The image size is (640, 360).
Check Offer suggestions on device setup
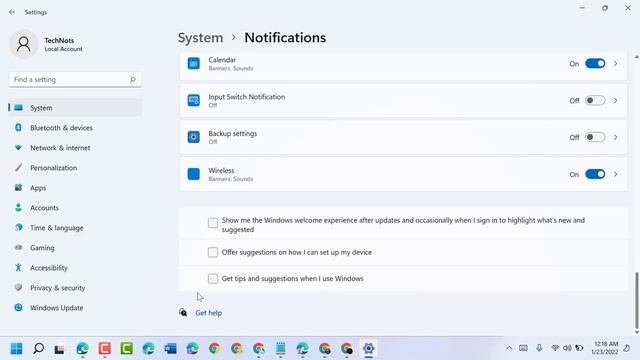(x=213, y=252)
